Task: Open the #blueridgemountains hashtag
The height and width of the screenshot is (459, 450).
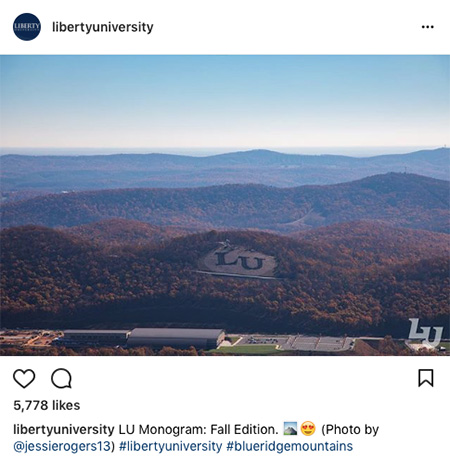Action: (x=289, y=446)
